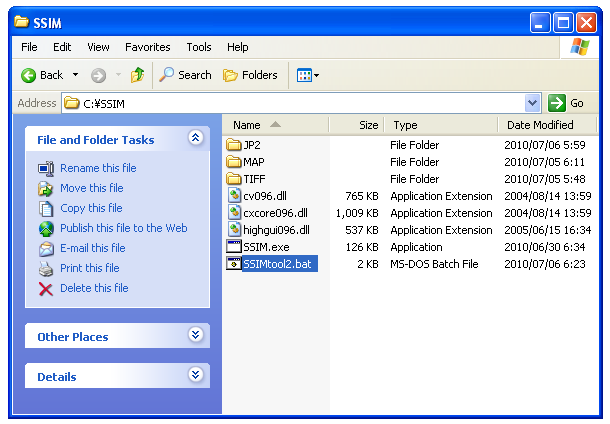Screen dimensions: 610x424
Task: Click the TIFF folder name
Action: (254, 179)
